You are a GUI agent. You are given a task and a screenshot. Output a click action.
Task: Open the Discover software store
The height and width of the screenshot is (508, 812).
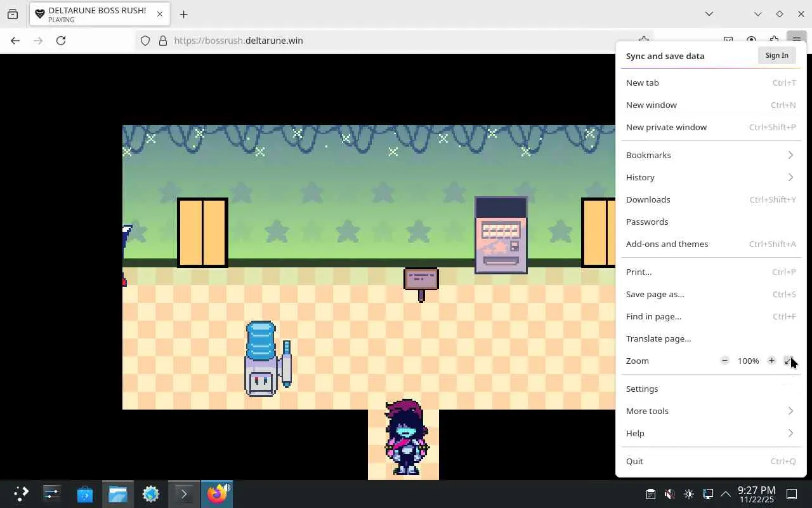coord(85,494)
